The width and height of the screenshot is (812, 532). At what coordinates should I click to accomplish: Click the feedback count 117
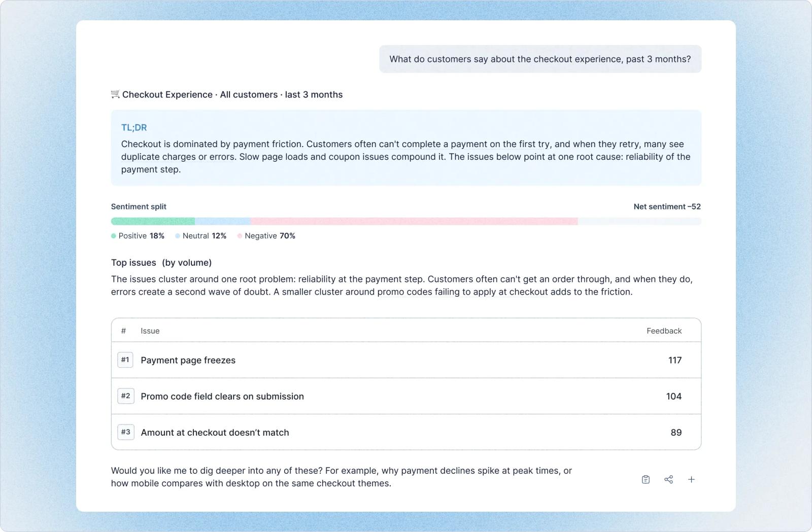click(675, 360)
